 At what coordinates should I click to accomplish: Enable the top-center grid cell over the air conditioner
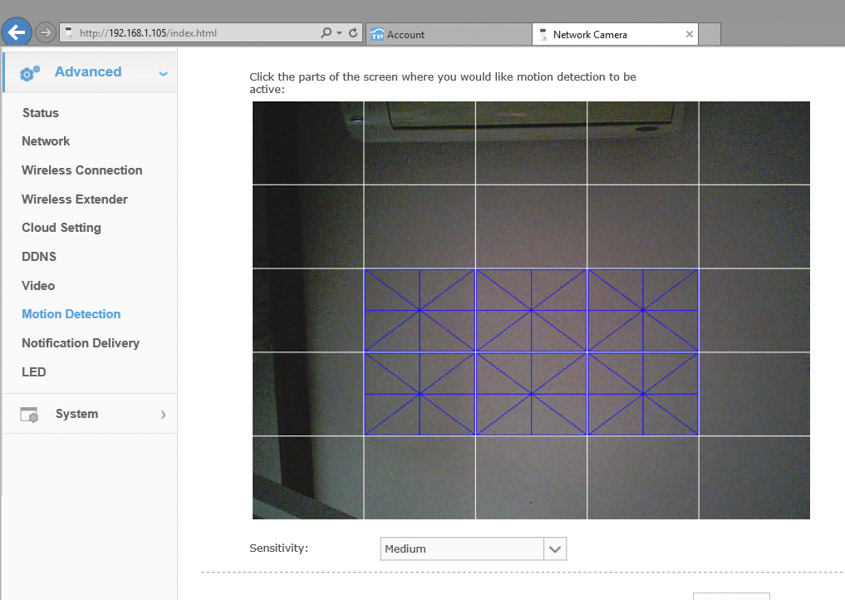coord(531,143)
